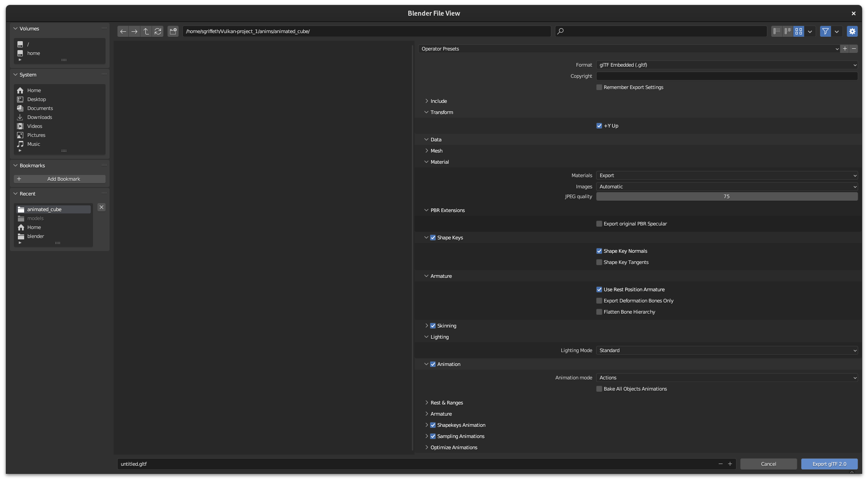Switch to thumbnail display mode icon
This screenshot has width=868, height=481.
point(799,31)
